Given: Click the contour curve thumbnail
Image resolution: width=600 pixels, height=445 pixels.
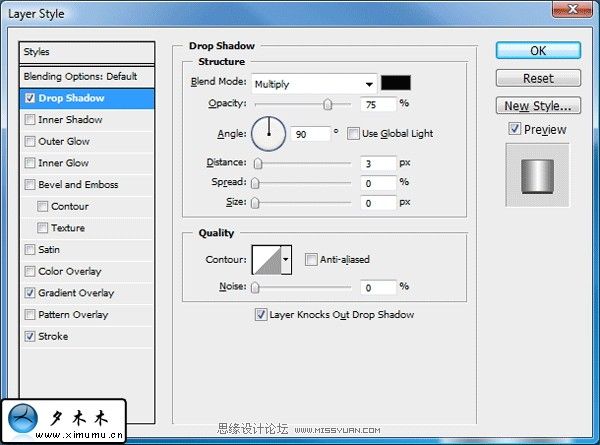Looking at the screenshot, I should 267,260.
